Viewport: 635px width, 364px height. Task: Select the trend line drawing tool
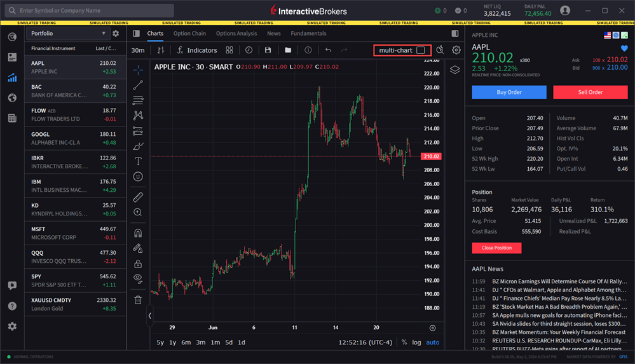tap(138, 85)
